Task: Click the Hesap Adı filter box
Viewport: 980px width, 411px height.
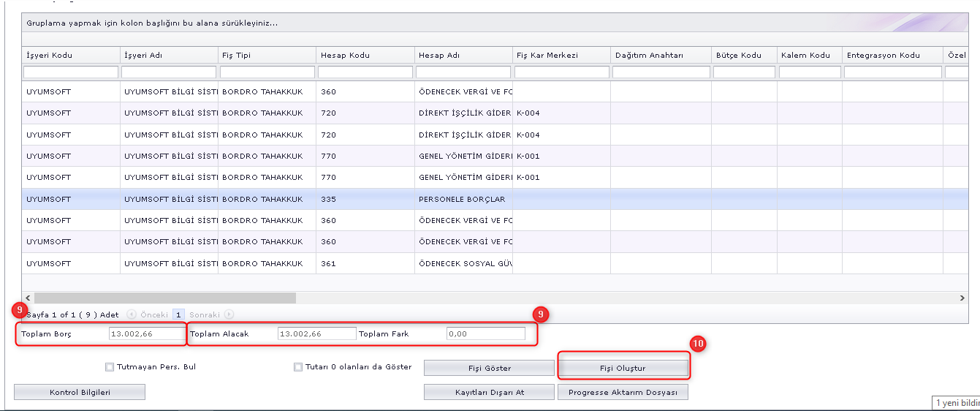Action: click(x=463, y=72)
